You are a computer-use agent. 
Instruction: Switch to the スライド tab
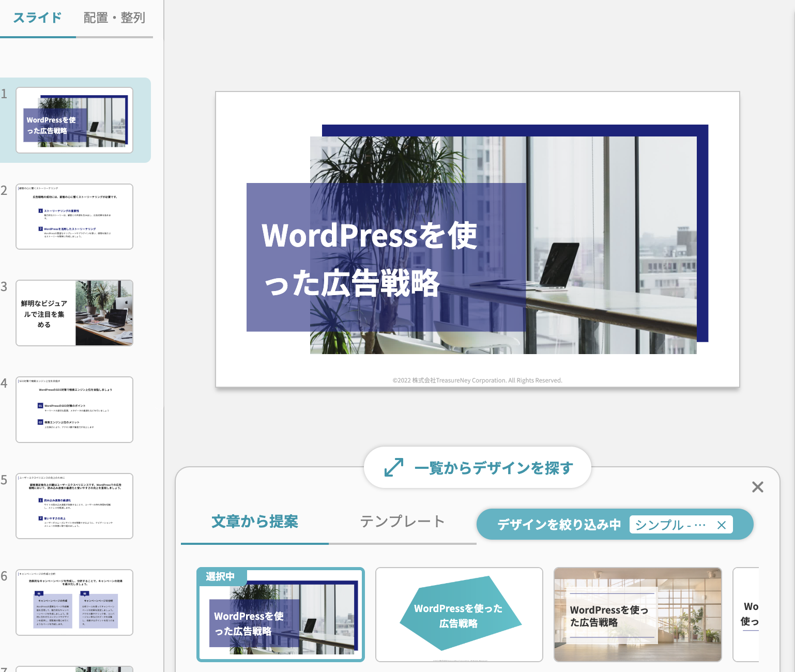click(38, 18)
